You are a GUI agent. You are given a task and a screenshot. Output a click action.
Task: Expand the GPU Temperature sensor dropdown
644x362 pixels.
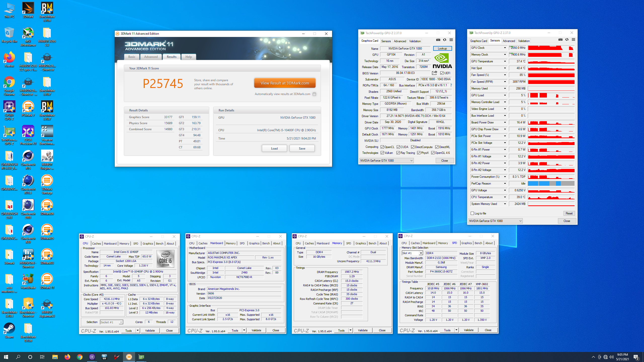click(x=505, y=61)
